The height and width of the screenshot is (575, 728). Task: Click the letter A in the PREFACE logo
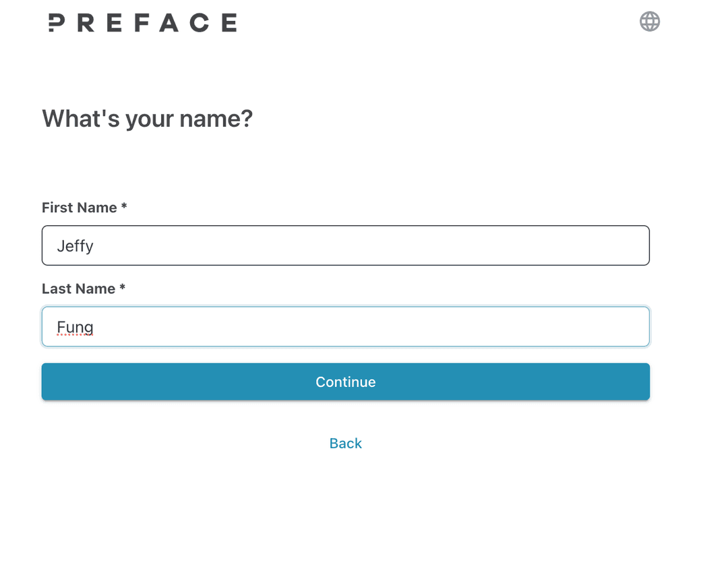pyautogui.click(x=168, y=23)
